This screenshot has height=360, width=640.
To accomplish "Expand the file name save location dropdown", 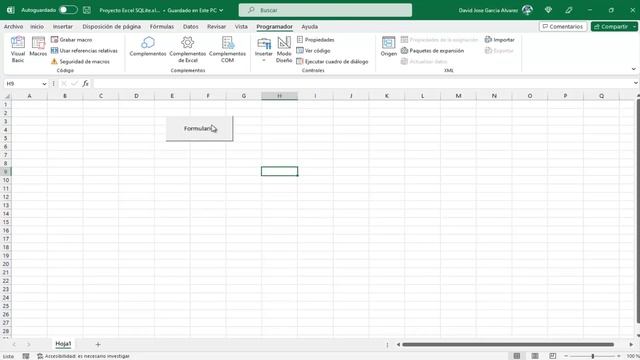I will point(221,10).
